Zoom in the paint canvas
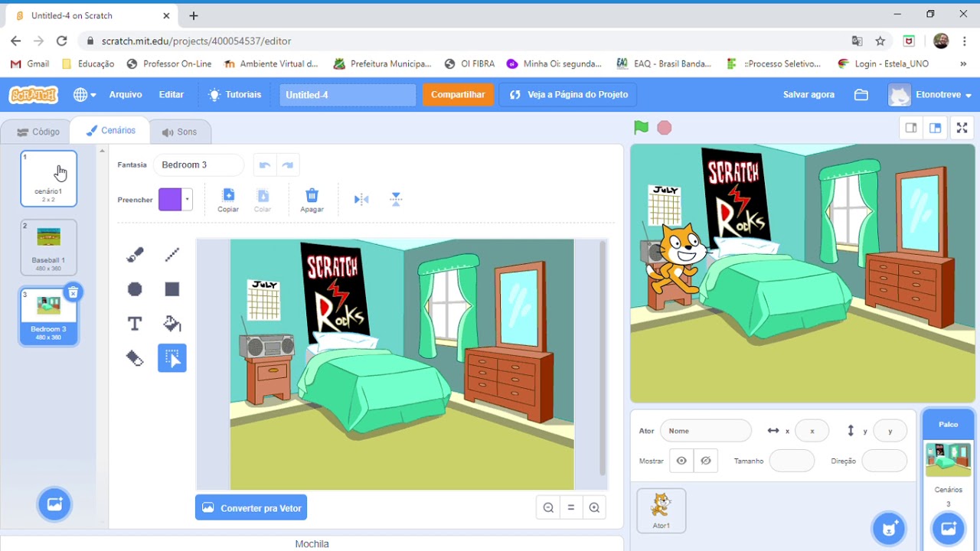This screenshot has width=980, height=551. pyautogui.click(x=594, y=507)
